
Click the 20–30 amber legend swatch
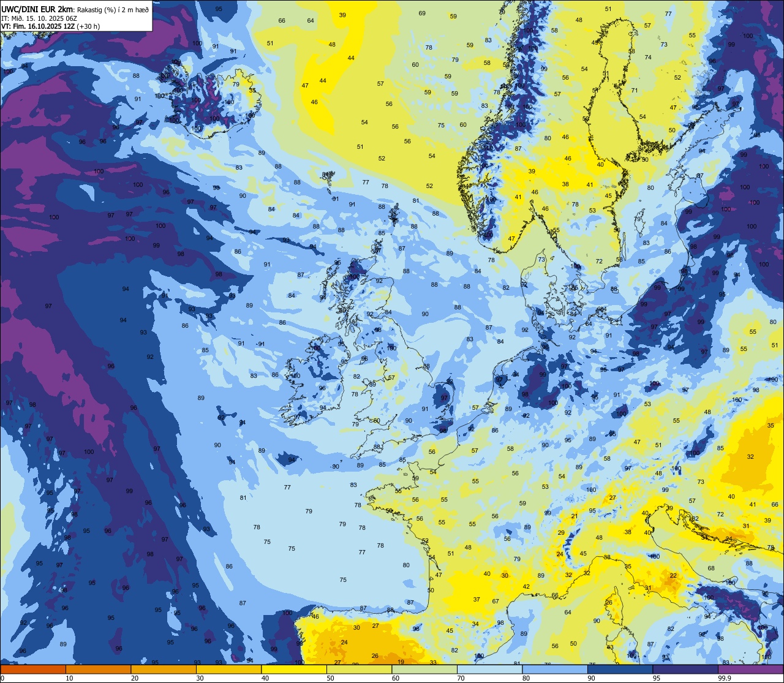pyautogui.click(x=164, y=669)
